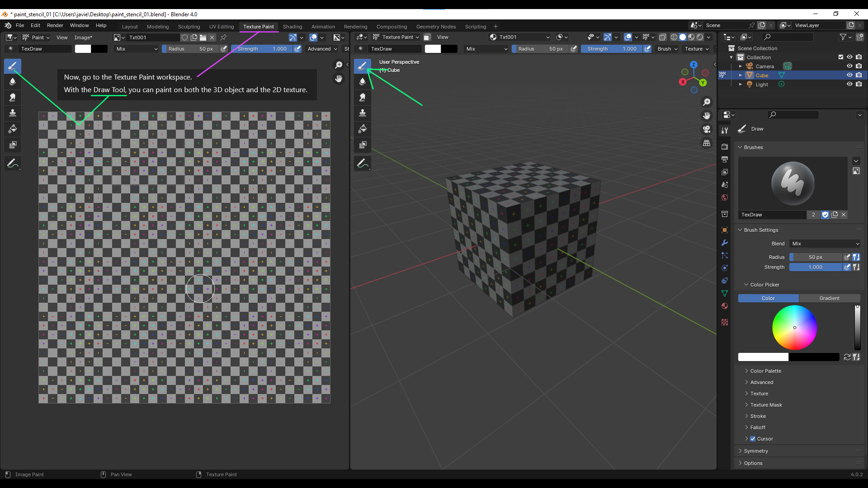This screenshot has height=488, width=868.
Task: Disable the Cube in renders
Action: [x=859, y=75]
